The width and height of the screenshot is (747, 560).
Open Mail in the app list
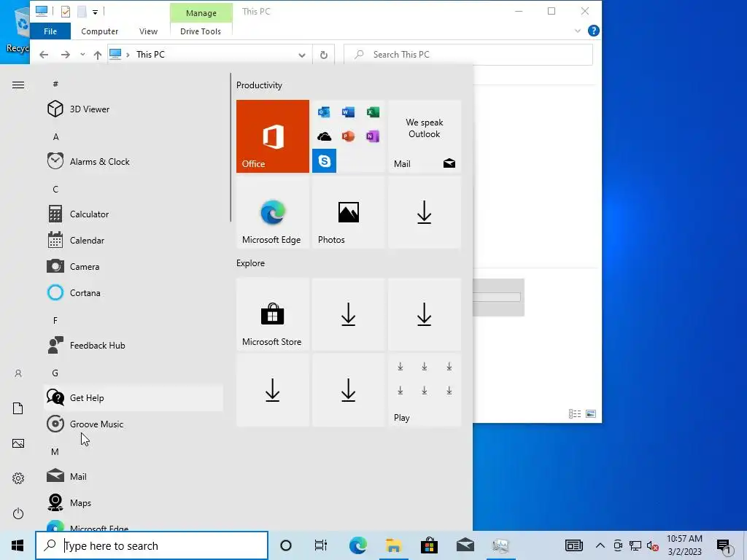133,476
